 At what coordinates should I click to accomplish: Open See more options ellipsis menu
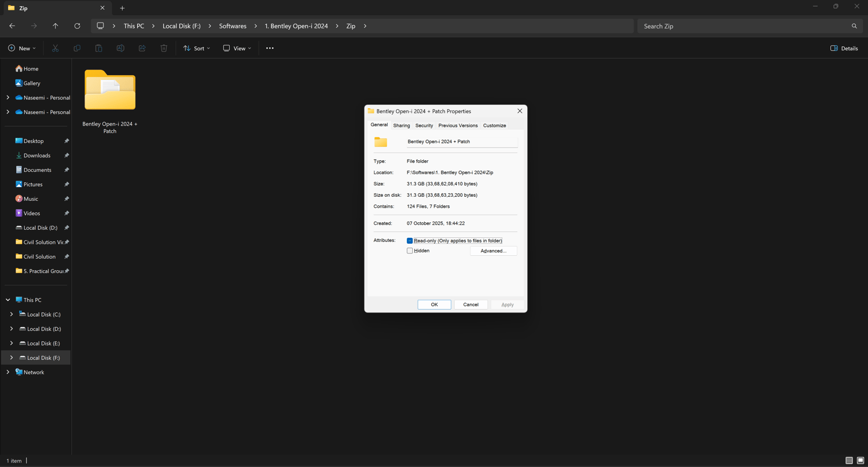click(270, 48)
